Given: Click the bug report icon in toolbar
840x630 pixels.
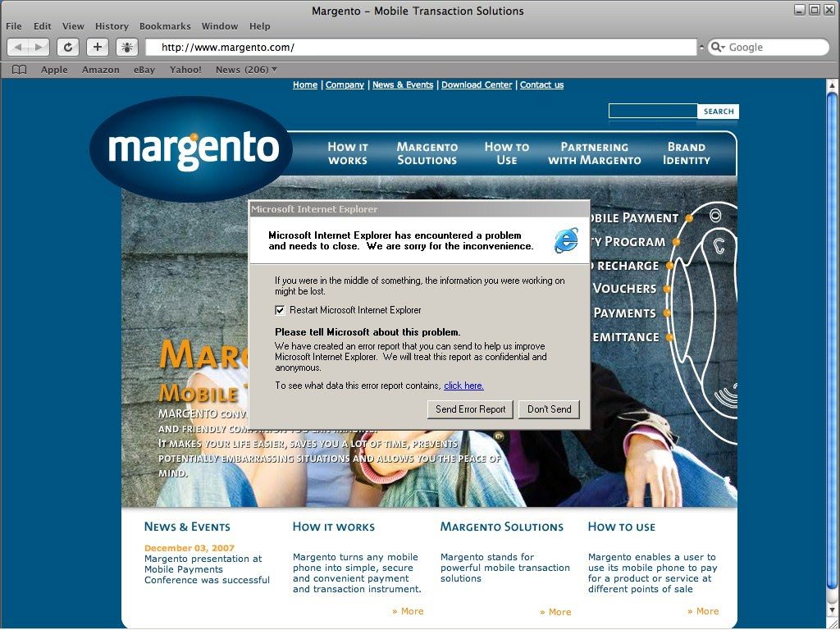Looking at the screenshot, I should (x=127, y=47).
